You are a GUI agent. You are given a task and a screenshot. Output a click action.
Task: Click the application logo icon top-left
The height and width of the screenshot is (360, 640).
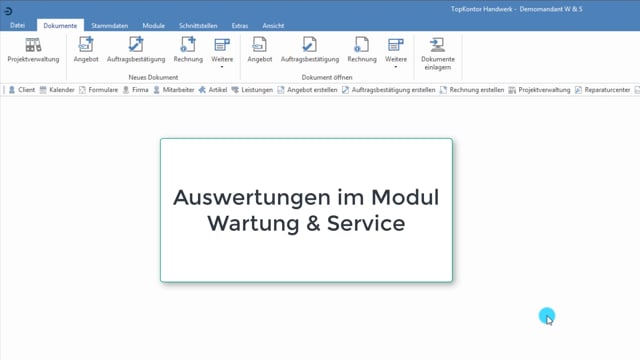pyautogui.click(x=8, y=11)
